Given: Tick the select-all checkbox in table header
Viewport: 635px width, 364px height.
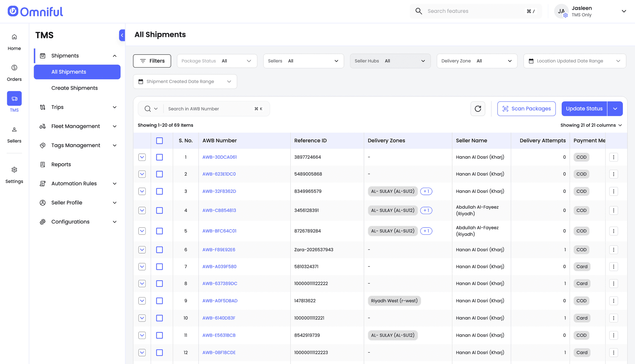Looking at the screenshot, I should tap(159, 141).
